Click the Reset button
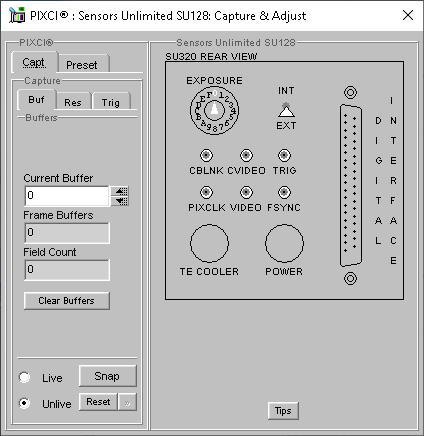 click(98, 402)
